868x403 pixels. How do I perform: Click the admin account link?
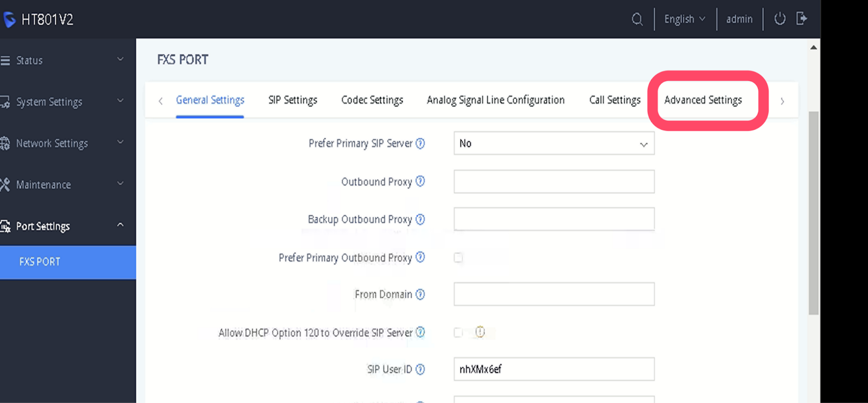point(739,20)
